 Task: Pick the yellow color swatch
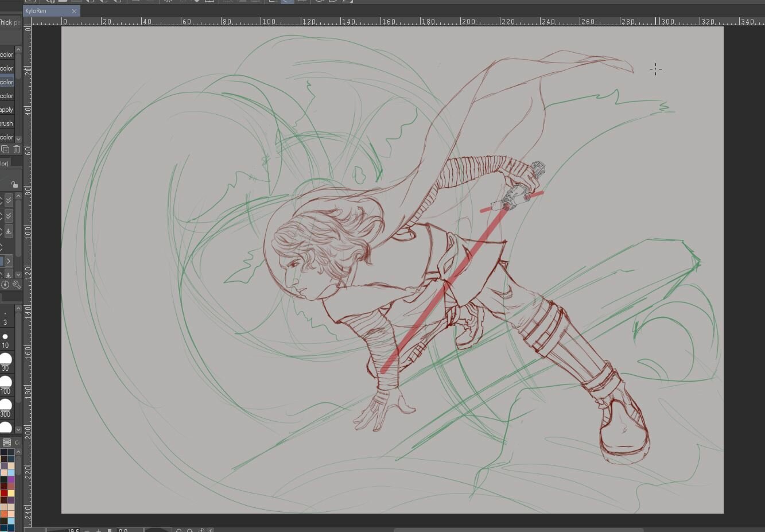[11, 493]
